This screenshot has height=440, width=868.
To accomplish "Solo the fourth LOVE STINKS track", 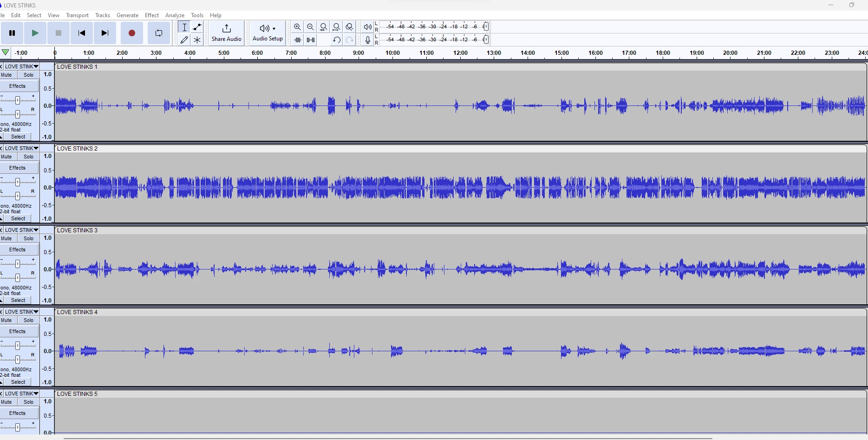I will pyautogui.click(x=29, y=320).
